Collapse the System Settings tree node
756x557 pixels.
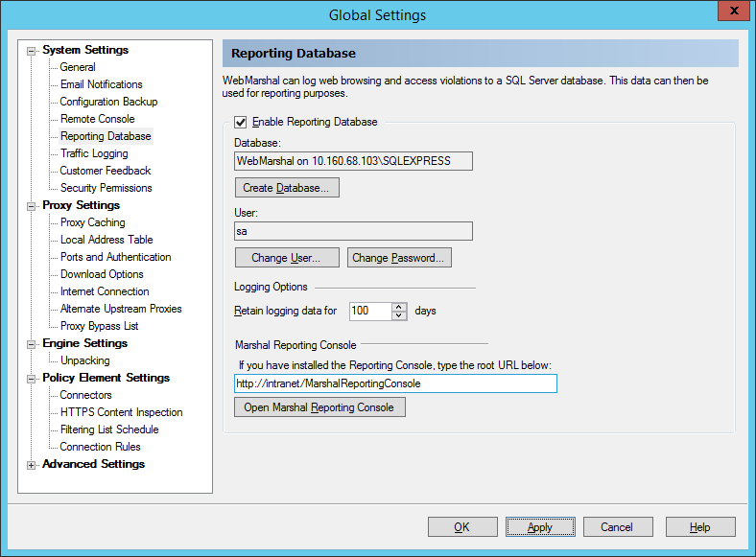click(32, 50)
